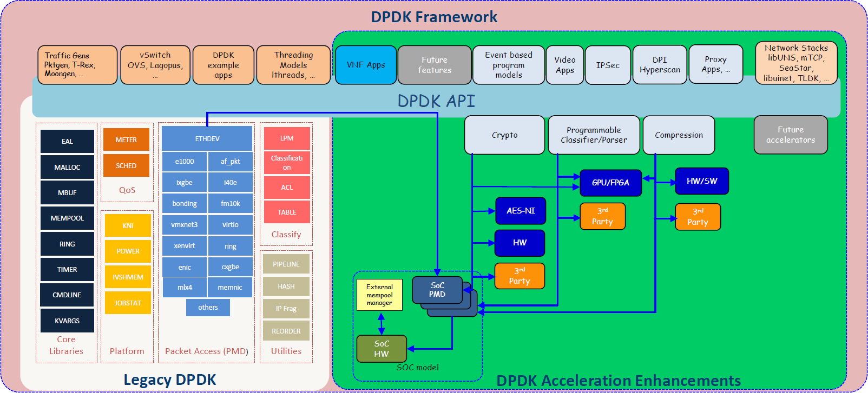Select the af_pkt PMD block
The height and width of the screenshot is (393, 868).
point(231,162)
